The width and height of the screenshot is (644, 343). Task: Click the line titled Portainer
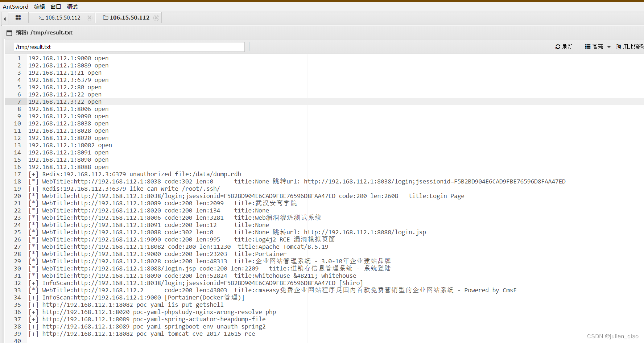157,254
